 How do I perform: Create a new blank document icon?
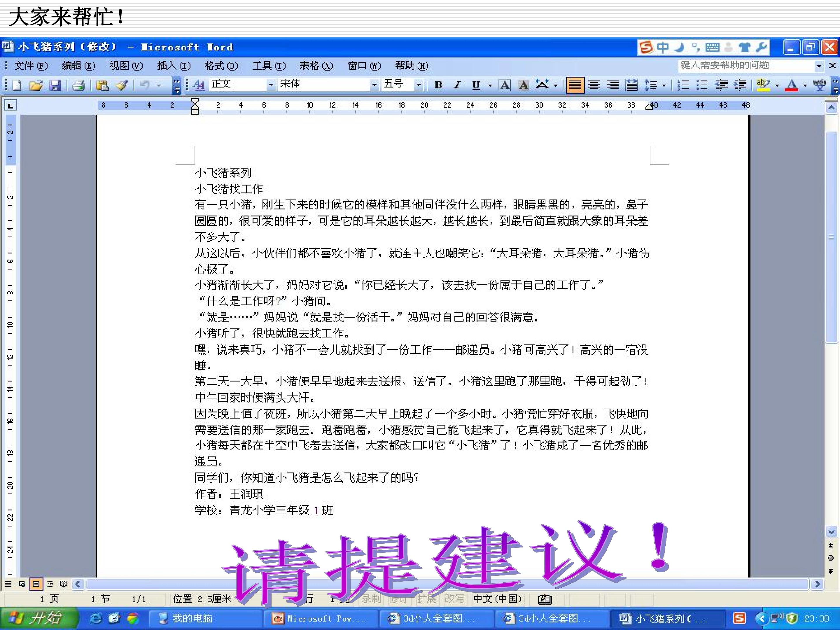click(17, 85)
